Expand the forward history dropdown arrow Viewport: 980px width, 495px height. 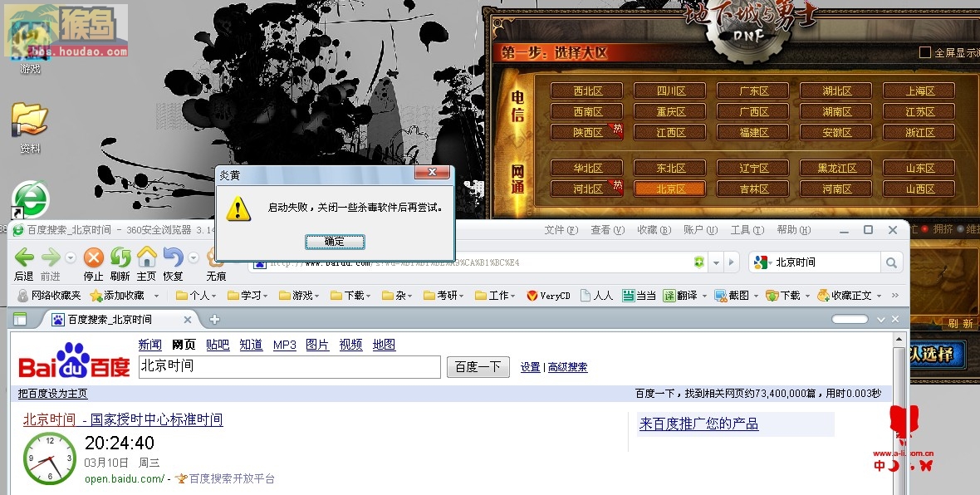(70, 257)
